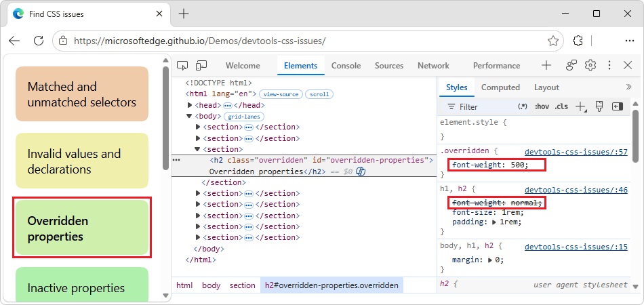Screen dimensions: 644x305
Task: View site information lock icon
Action: [63, 41]
